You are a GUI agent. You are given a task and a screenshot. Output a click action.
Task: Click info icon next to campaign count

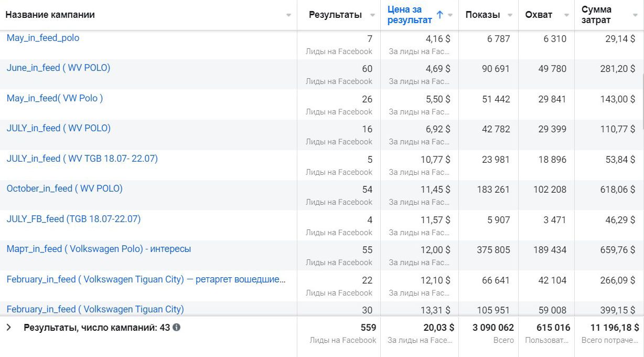[x=177, y=328]
